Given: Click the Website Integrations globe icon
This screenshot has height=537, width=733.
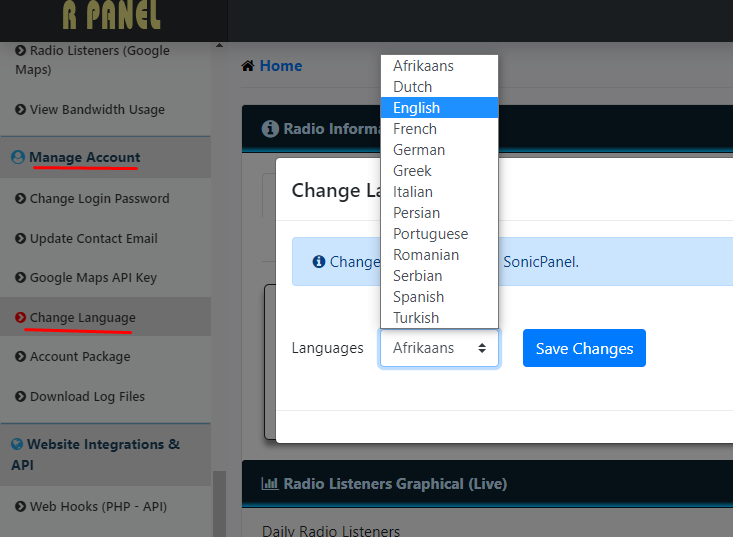Looking at the screenshot, I should [x=17, y=444].
